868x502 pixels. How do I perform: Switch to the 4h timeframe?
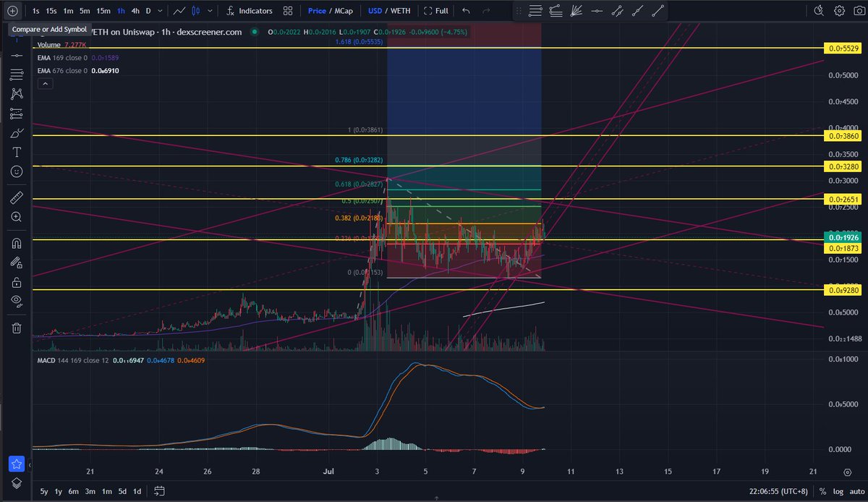coord(135,11)
